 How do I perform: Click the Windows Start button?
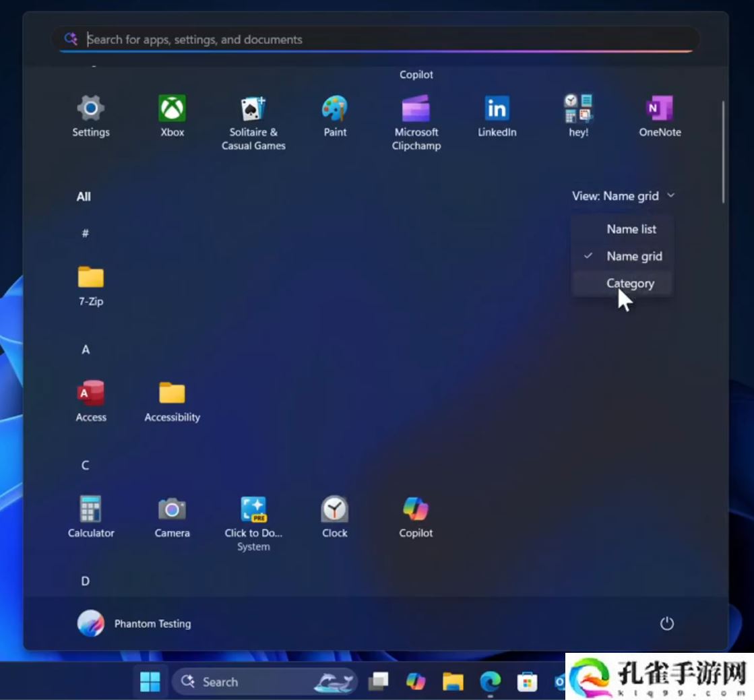point(150,681)
